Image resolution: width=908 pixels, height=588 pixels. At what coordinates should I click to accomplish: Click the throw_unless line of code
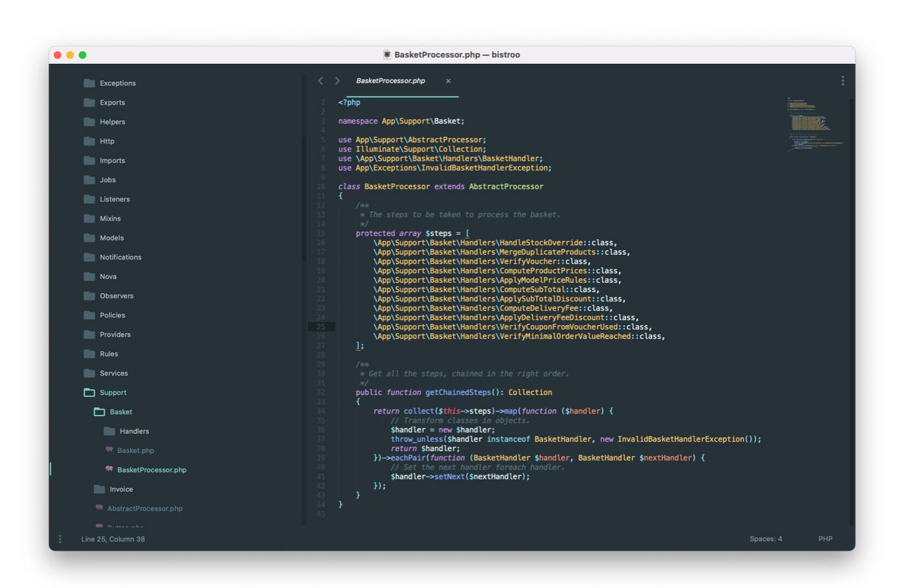pos(575,439)
